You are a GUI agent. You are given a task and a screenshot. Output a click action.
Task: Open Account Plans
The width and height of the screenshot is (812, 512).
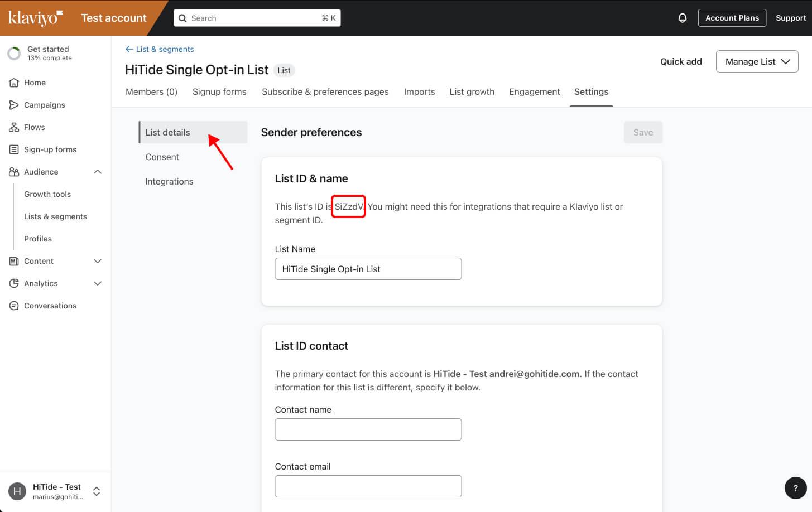[x=732, y=18]
